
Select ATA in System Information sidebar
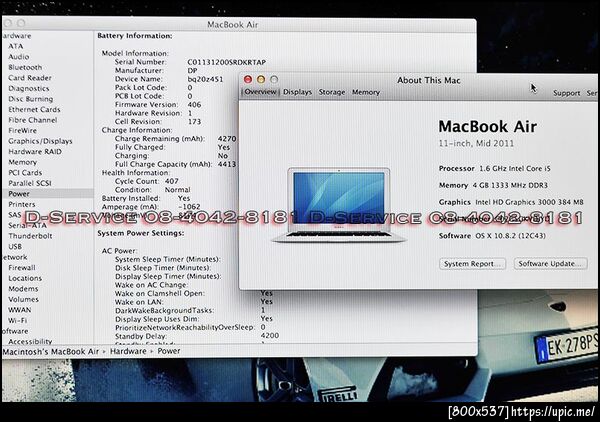pos(16,46)
